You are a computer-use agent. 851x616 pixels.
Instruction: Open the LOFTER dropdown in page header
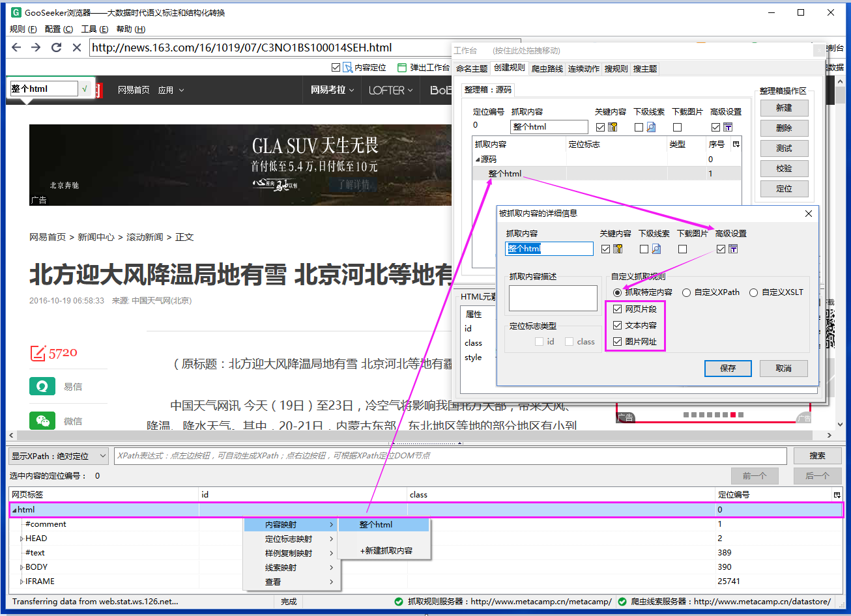(x=391, y=90)
